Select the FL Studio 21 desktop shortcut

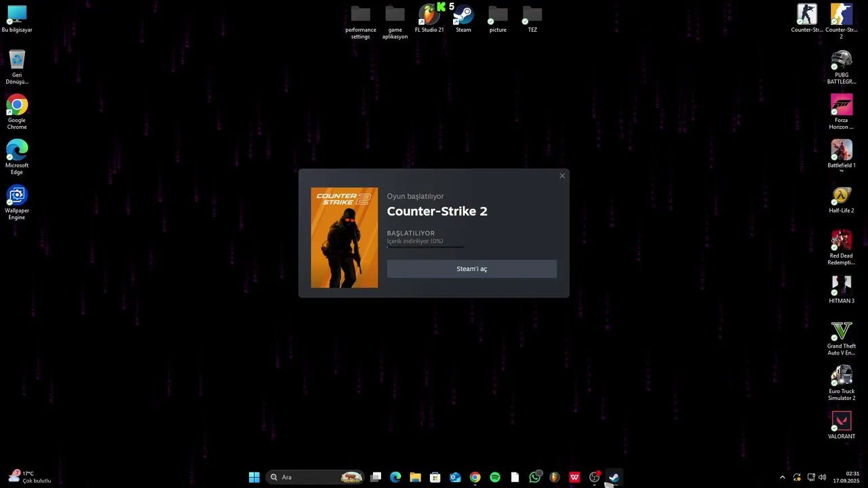click(x=429, y=19)
